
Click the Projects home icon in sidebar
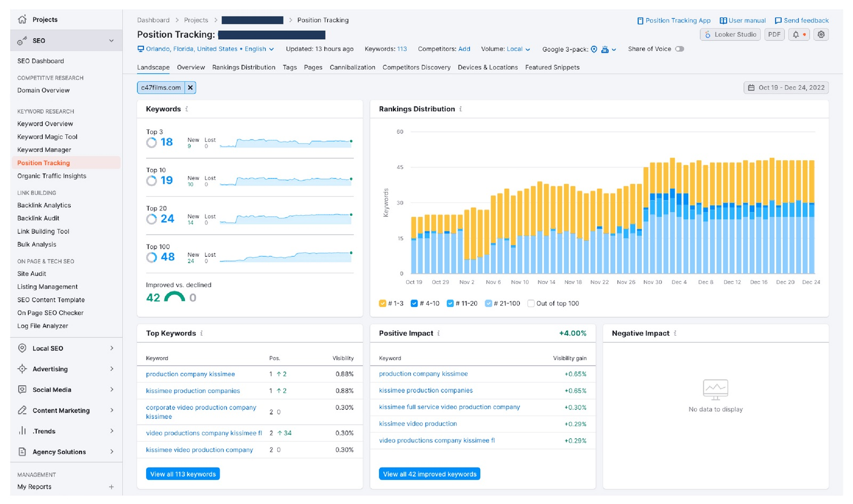click(x=22, y=20)
